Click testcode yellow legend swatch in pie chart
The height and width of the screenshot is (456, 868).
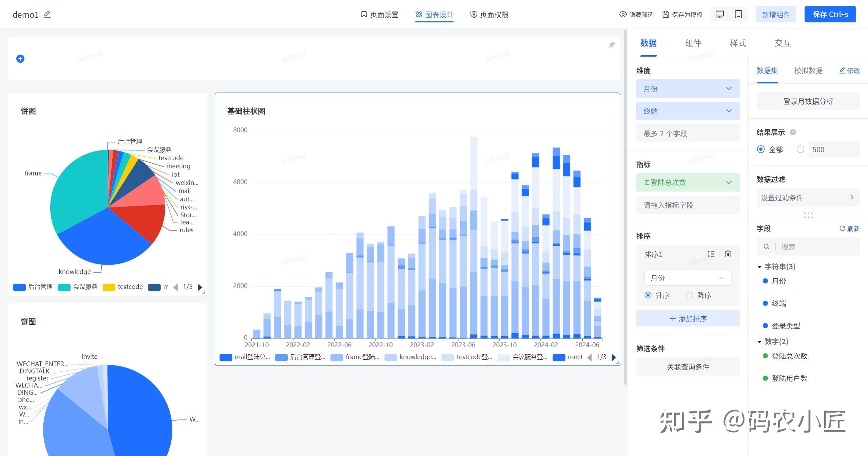(x=109, y=287)
